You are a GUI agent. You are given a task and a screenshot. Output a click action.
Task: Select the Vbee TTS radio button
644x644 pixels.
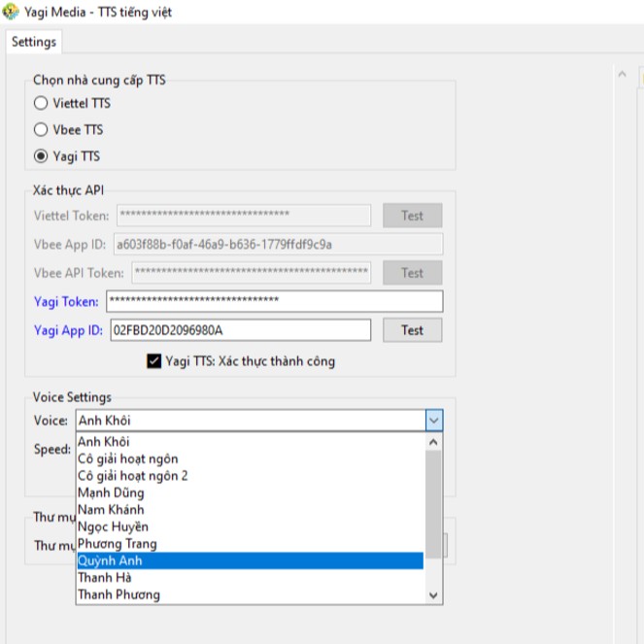pyautogui.click(x=41, y=130)
